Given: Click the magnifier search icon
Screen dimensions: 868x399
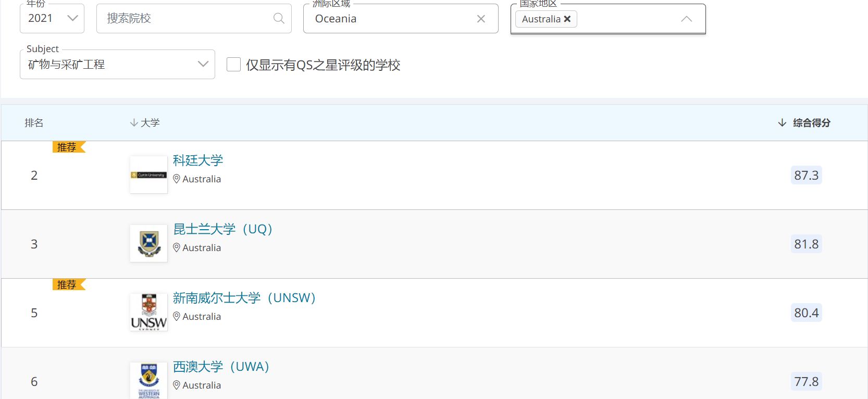Looking at the screenshot, I should tap(279, 18).
